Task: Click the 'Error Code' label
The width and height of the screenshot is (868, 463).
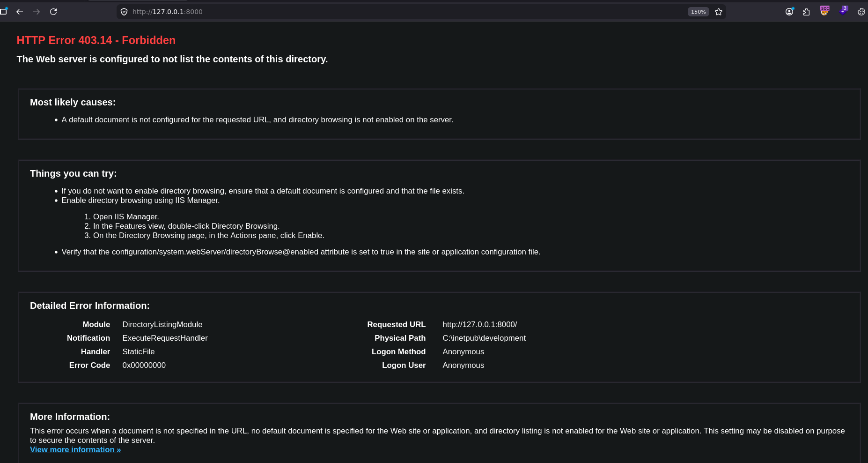Action: 89,365
